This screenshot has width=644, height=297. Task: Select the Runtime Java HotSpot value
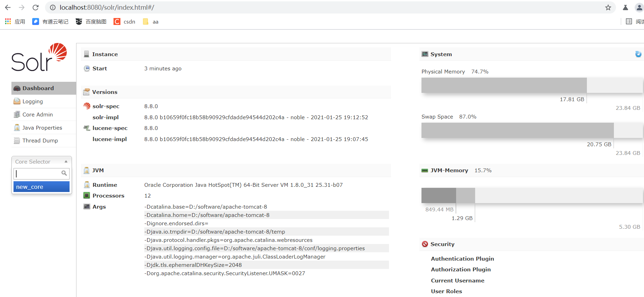[x=243, y=185]
